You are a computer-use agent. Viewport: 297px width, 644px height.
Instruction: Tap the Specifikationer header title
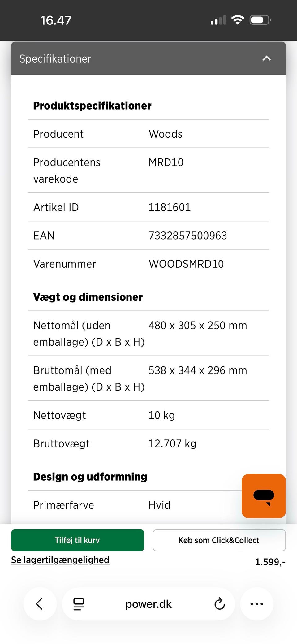pos(55,58)
